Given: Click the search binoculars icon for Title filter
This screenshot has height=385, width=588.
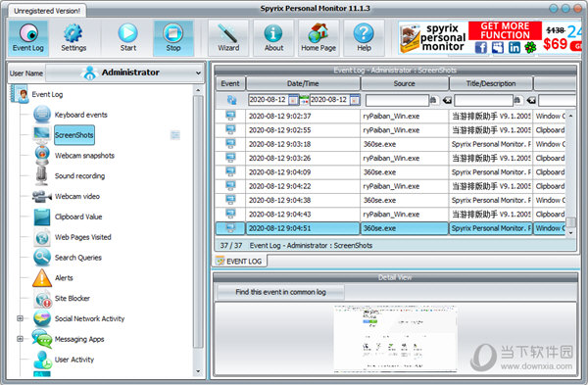Looking at the screenshot, I should [x=517, y=100].
